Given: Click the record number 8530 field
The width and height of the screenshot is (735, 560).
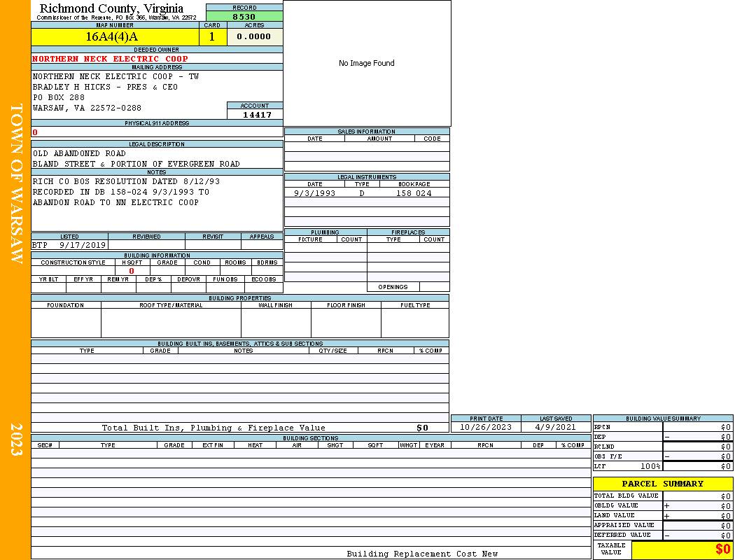Looking at the screenshot, I should (x=244, y=16).
